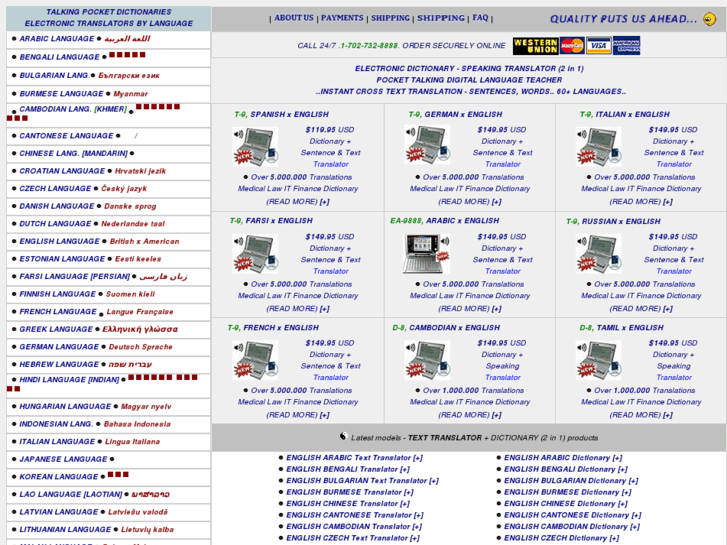Expand Read More under Arabic x English
Screen dimensions: 727x545
point(470,308)
